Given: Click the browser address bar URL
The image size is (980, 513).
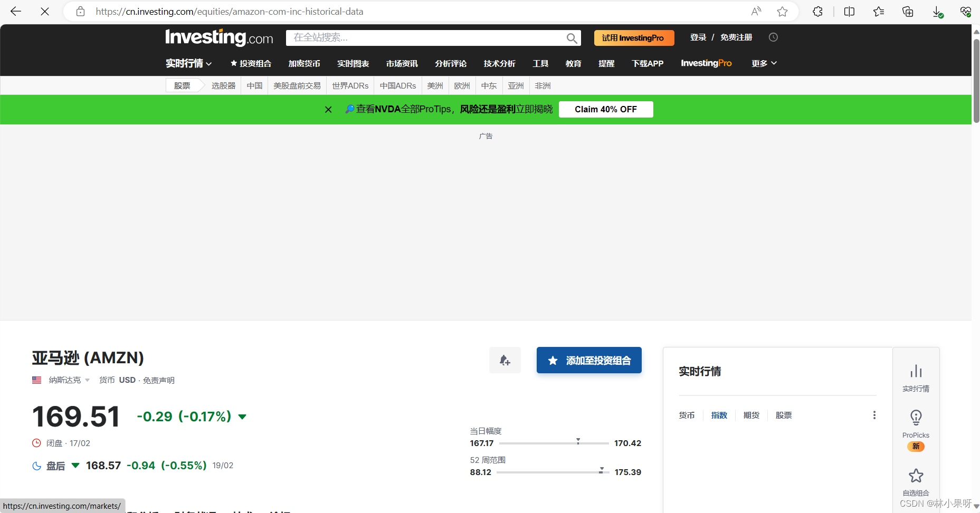Looking at the screenshot, I should [x=230, y=11].
